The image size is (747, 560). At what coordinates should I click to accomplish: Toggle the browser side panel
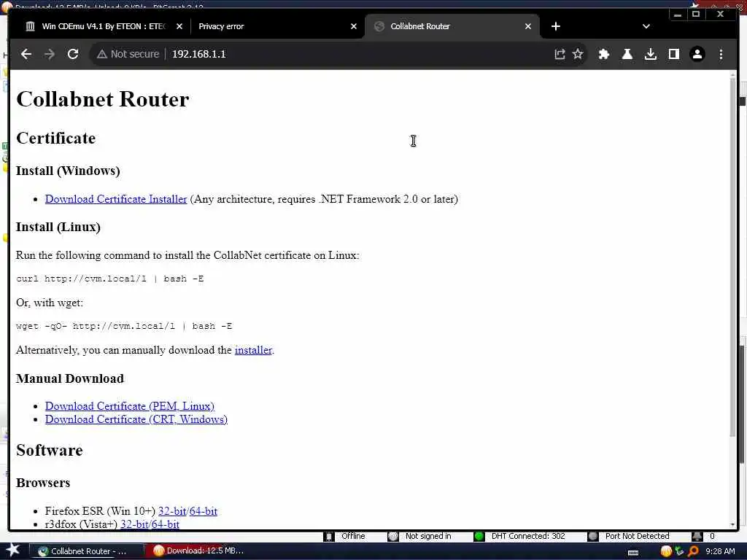coord(673,54)
